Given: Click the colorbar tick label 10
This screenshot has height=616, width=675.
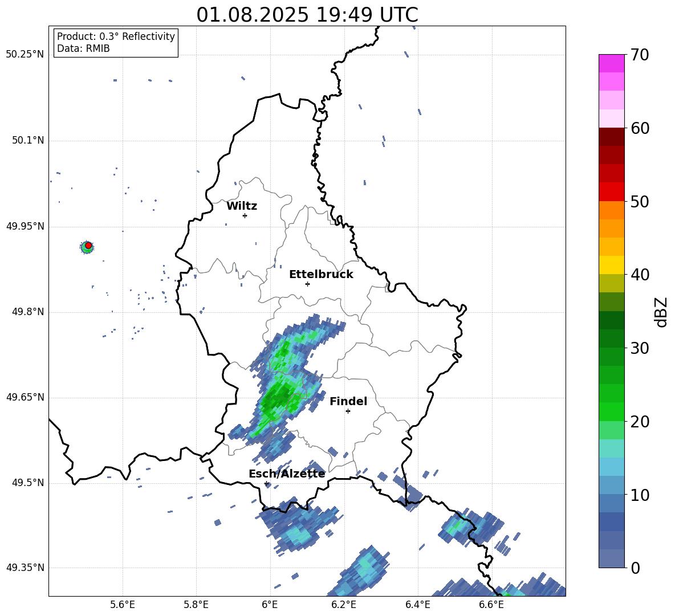Looking at the screenshot, I should [x=640, y=495].
